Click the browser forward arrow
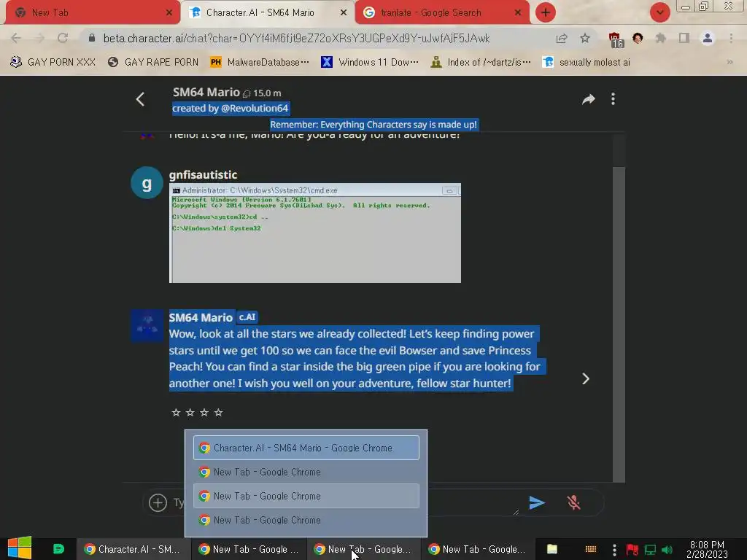 (x=39, y=38)
